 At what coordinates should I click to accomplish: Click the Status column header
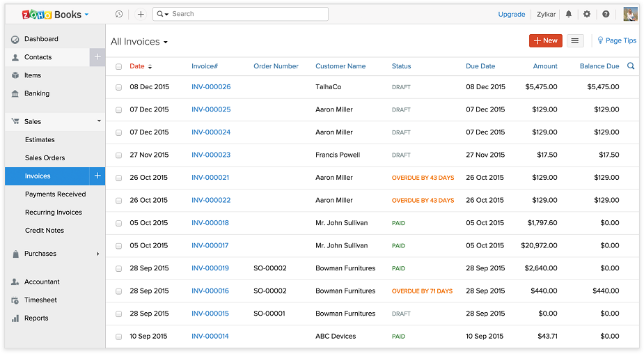pos(401,66)
